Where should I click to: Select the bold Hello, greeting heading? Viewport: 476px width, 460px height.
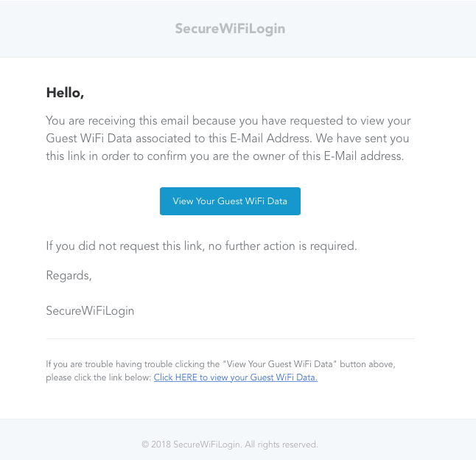(65, 93)
